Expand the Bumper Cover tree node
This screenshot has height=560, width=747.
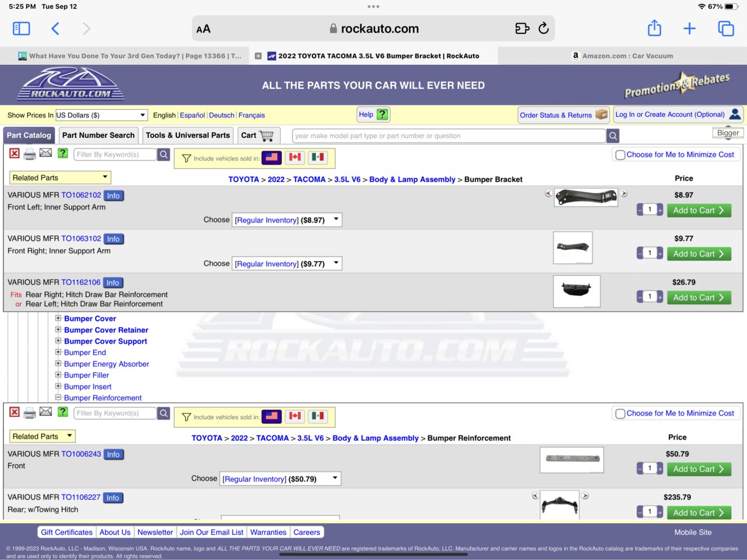pyautogui.click(x=58, y=318)
